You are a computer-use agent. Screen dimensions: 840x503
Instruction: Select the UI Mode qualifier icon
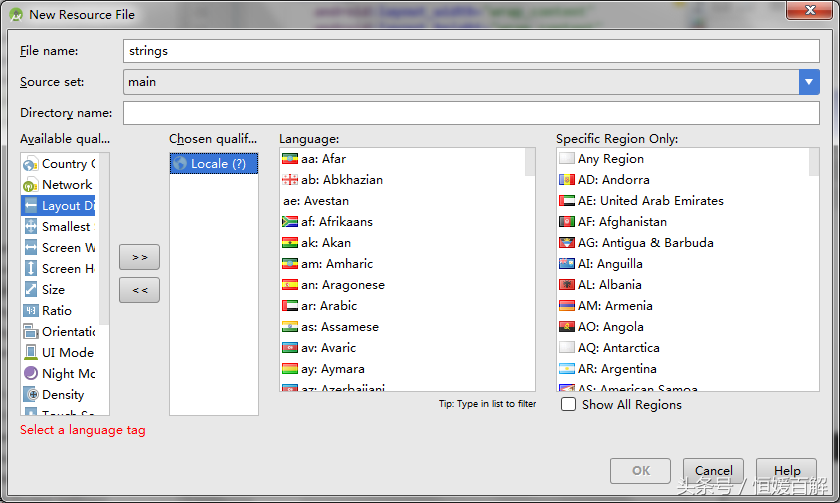[31, 352]
